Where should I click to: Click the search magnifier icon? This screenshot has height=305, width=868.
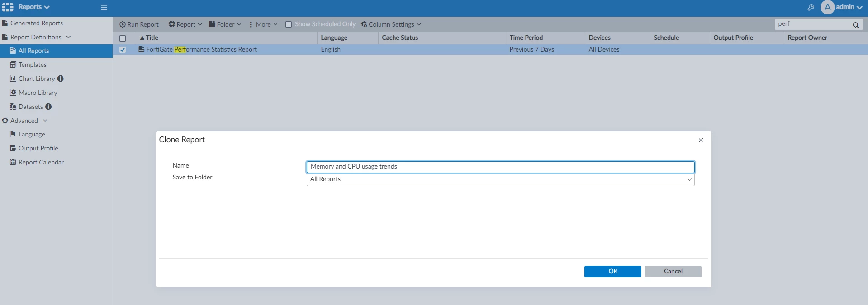coord(856,25)
